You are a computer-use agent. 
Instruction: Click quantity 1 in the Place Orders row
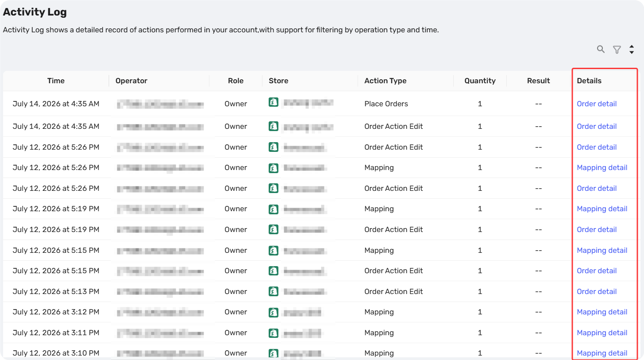coord(480,104)
